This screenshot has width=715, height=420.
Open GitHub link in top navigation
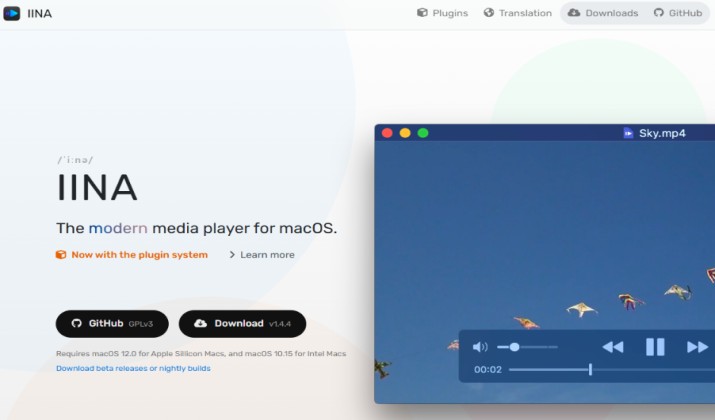678,13
